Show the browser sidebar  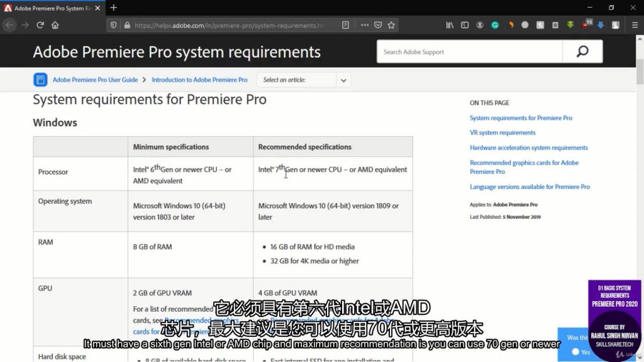click(x=465, y=25)
